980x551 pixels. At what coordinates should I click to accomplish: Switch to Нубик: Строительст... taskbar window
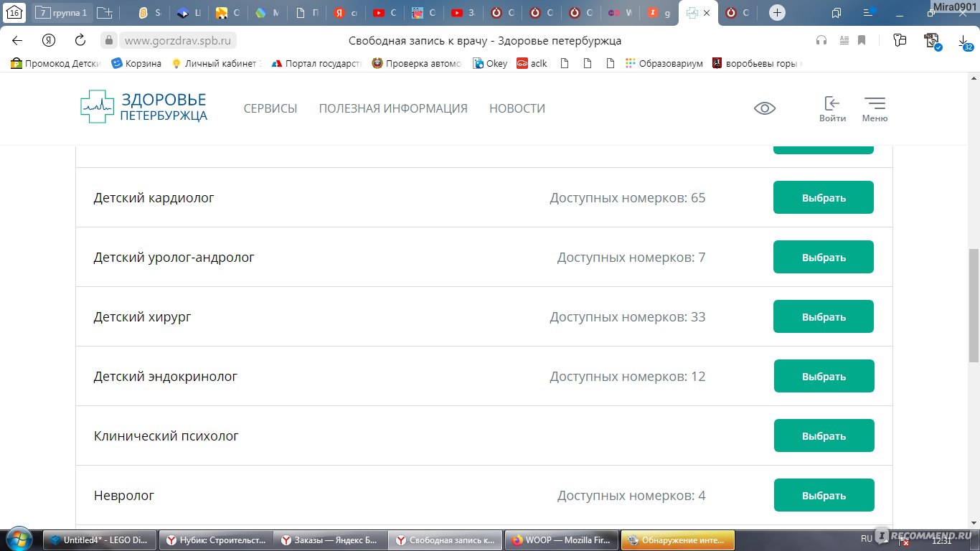216,540
